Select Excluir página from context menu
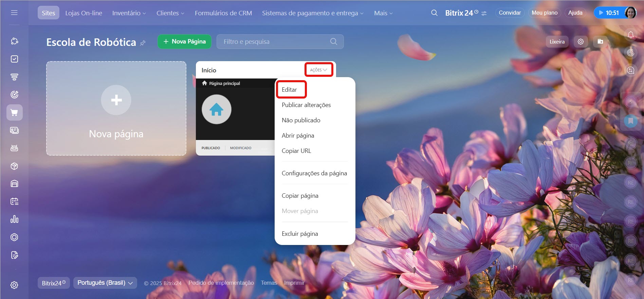The width and height of the screenshot is (644, 299). click(300, 234)
